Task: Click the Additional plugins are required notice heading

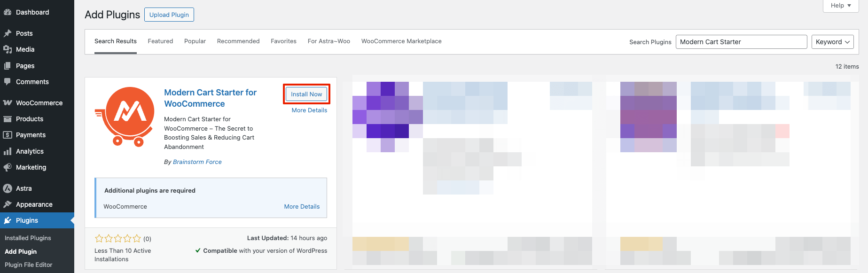Action: tap(150, 191)
